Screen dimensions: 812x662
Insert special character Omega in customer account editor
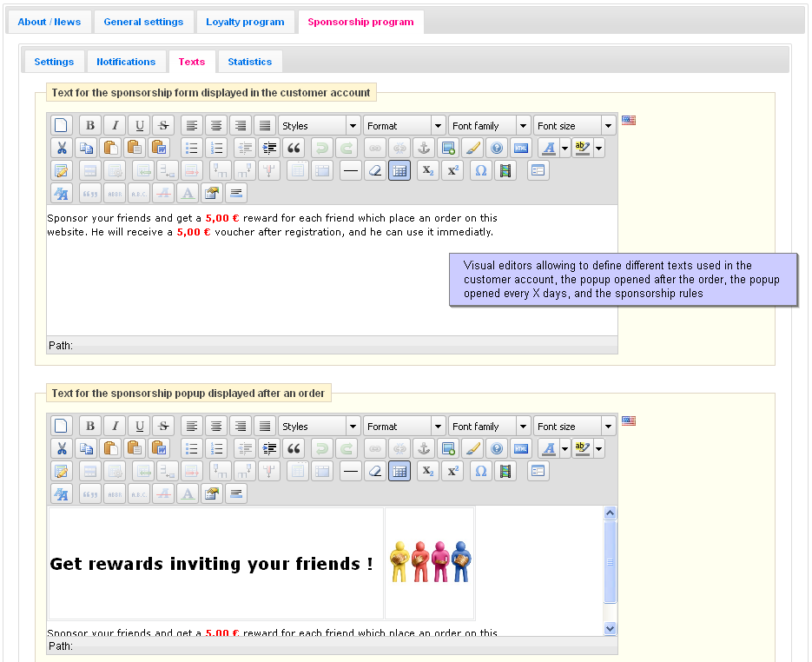pos(481,170)
